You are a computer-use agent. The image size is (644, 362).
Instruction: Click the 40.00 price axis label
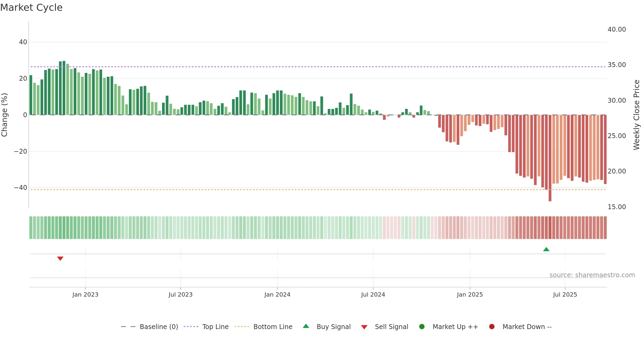617,29
